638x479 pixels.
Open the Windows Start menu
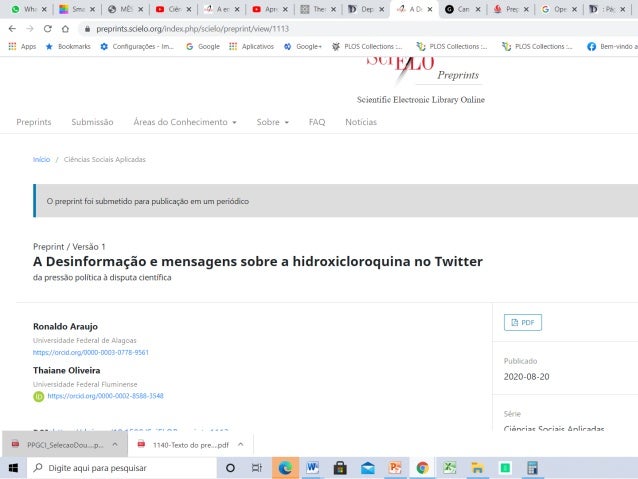(x=13, y=468)
